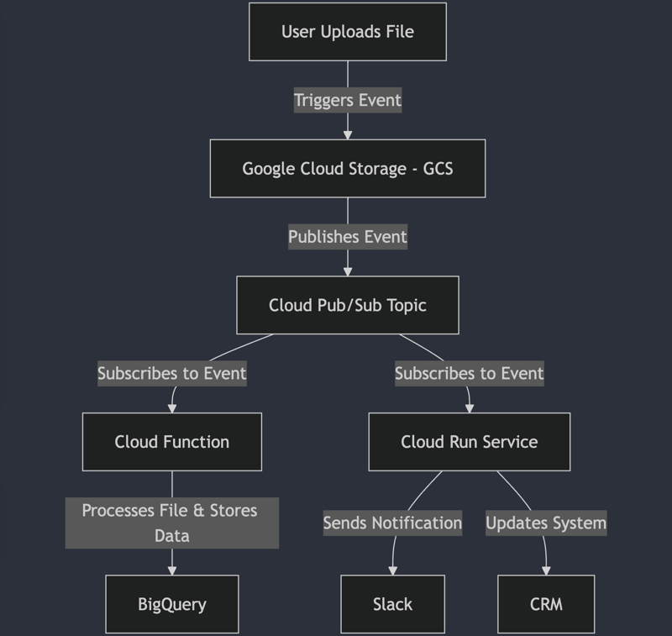Viewport: 672px width, 636px height.
Task: Click the arrowhead entering the Slack node
Action: pos(392,570)
